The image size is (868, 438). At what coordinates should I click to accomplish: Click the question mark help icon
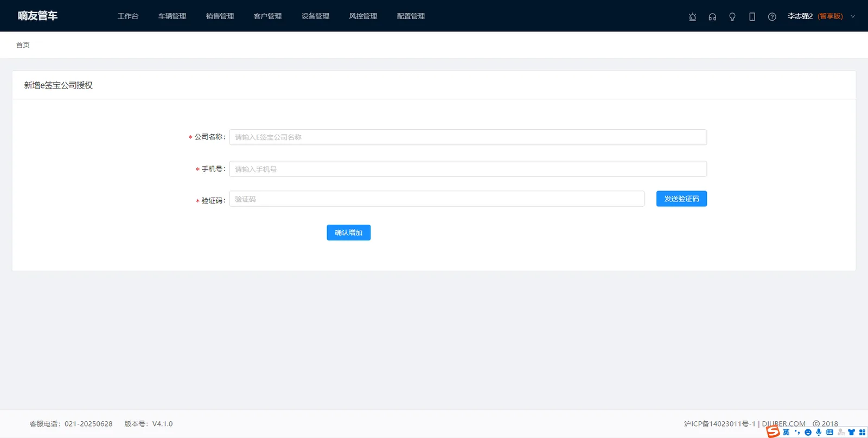pyautogui.click(x=772, y=17)
